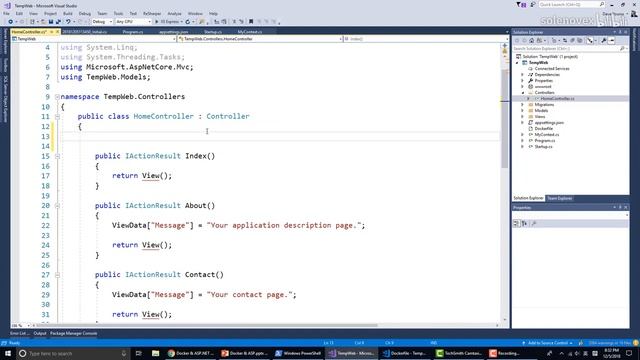
Task: Open the Package Manager Console tab
Action: (x=73, y=333)
